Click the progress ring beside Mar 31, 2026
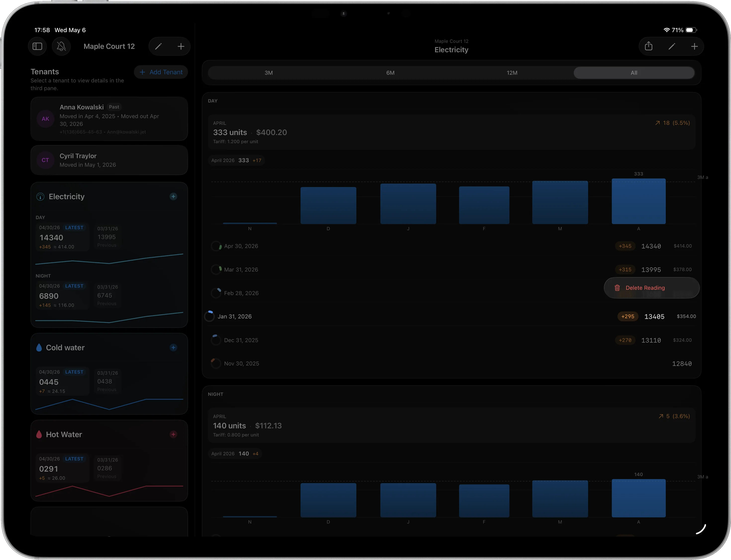 coord(216,269)
